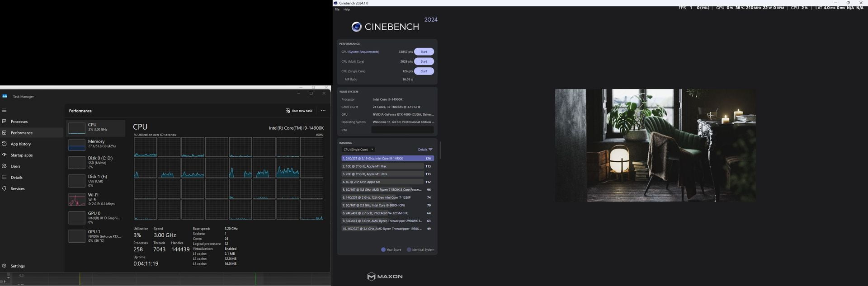Image resolution: width=868 pixels, height=286 pixels.
Task: Select the CPU performance graph thumbnail
Action: pos(76,128)
